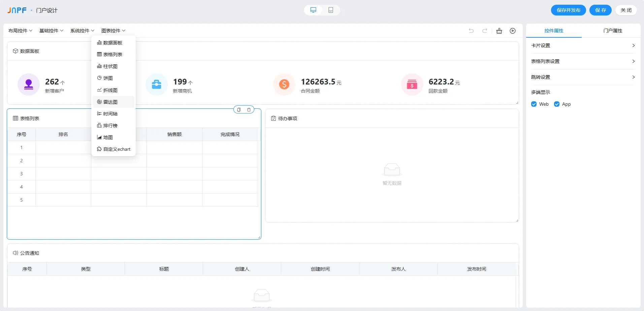Click row number 3 in 表格列表
This screenshot has height=311, width=644.
[22, 174]
